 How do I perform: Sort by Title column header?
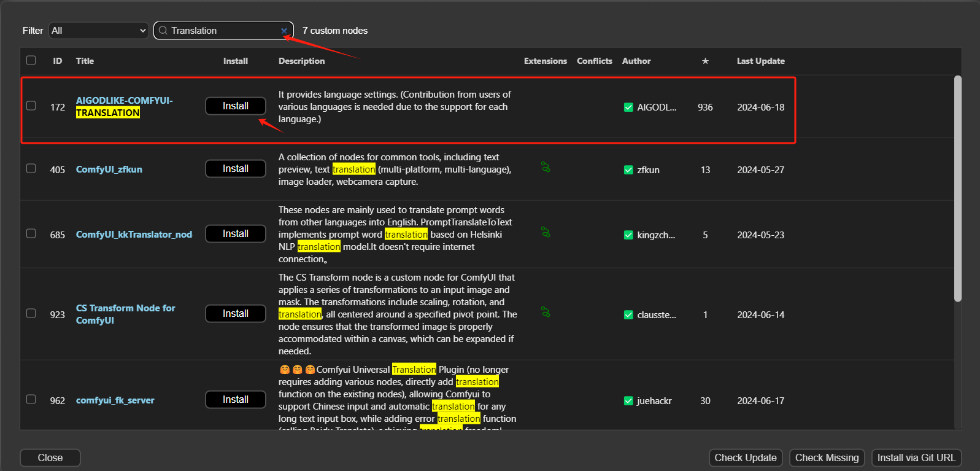[85, 61]
